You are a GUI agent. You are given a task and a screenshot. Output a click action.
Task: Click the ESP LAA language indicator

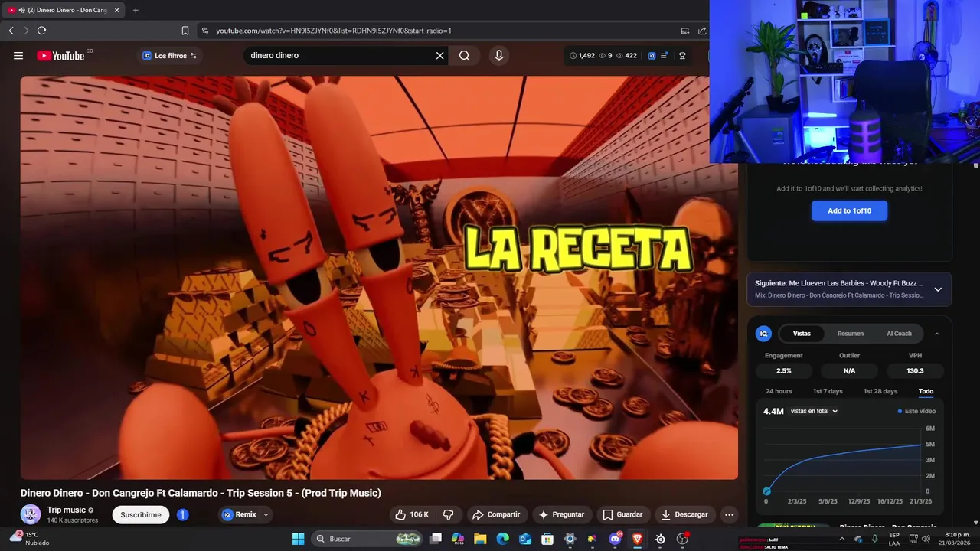(x=894, y=539)
